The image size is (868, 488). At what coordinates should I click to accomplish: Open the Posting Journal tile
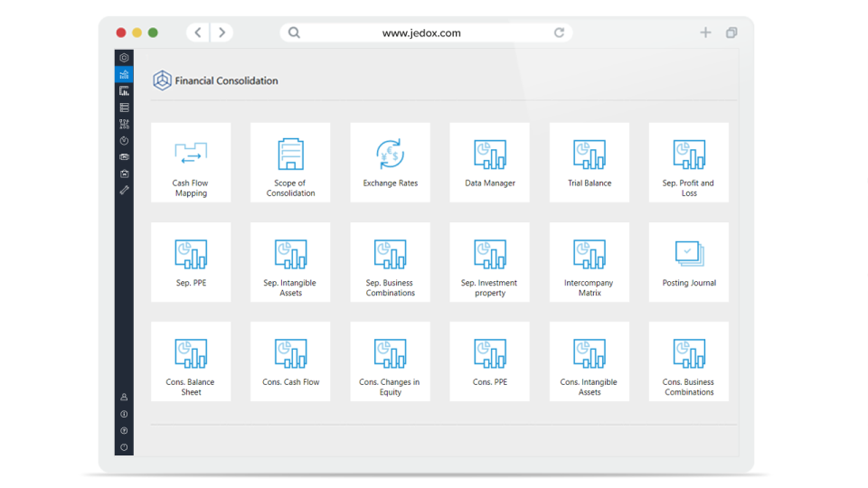coord(689,262)
